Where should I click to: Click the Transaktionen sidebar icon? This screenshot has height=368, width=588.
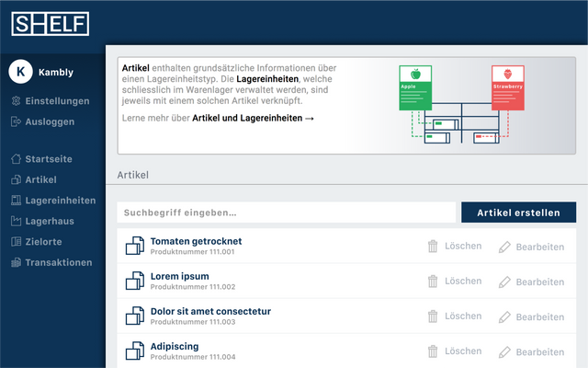click(16, 262)
